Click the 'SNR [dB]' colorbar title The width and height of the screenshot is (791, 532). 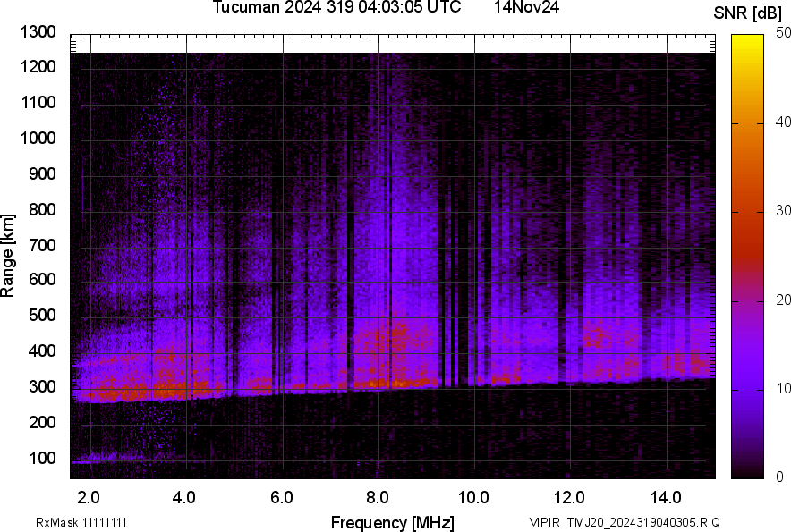click(747, 13)
